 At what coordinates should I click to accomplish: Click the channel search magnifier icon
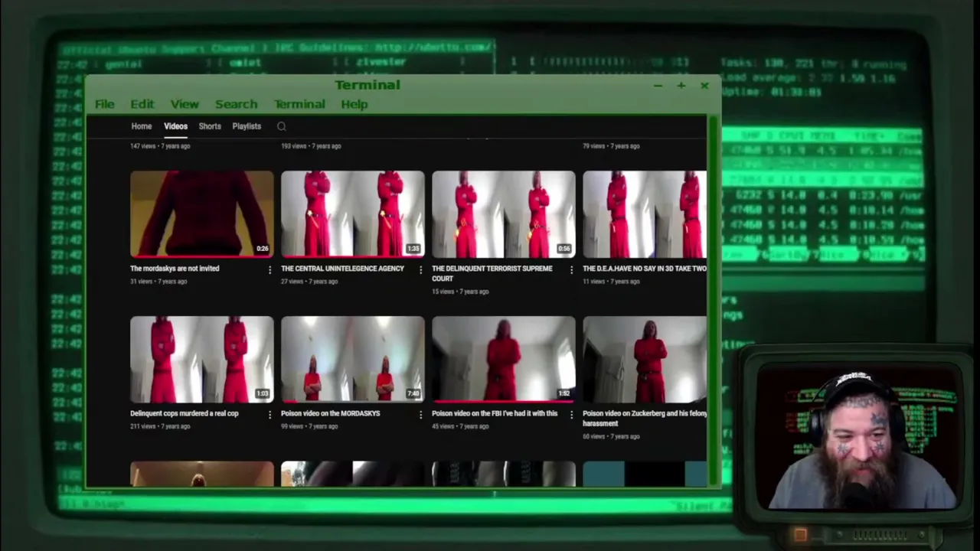coord(282,126)
